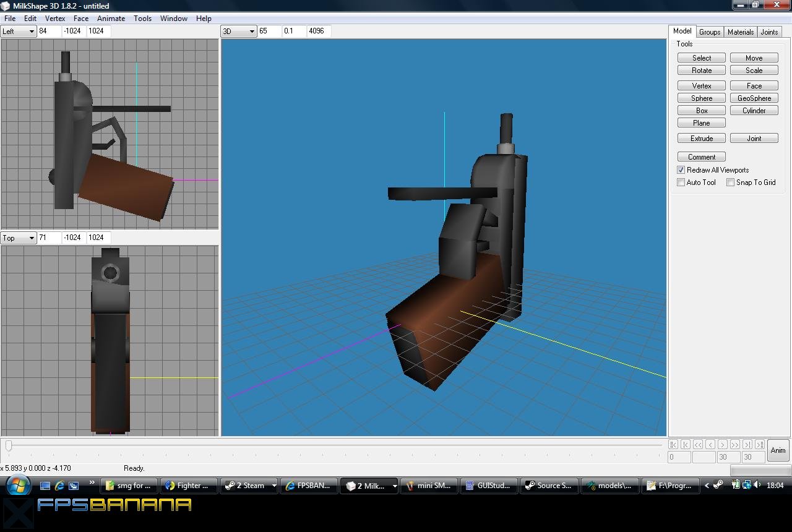Screen dimensions: 792x532
Task: Fast-forward using the double-right arrow control
Action: pos(735,445)
